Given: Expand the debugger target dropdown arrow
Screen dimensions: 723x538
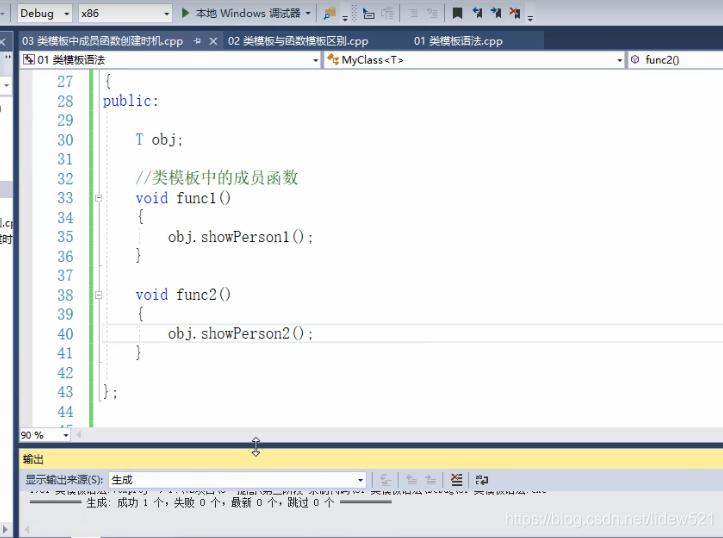Looking at the screenshot, I should tap(308, 13).
